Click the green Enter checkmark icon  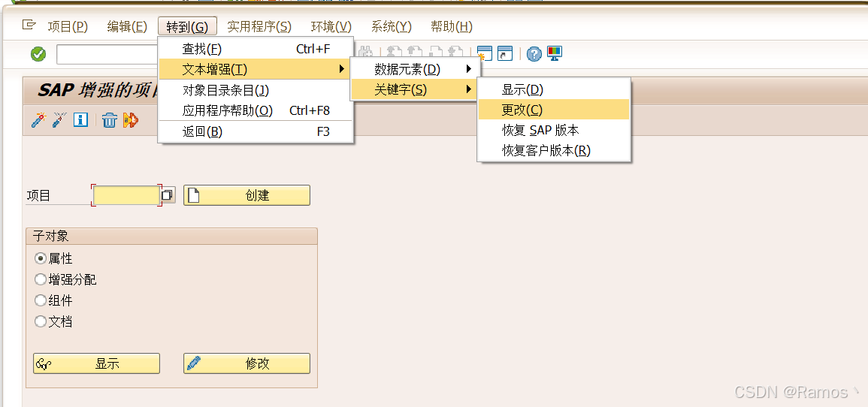coord(38,54)
